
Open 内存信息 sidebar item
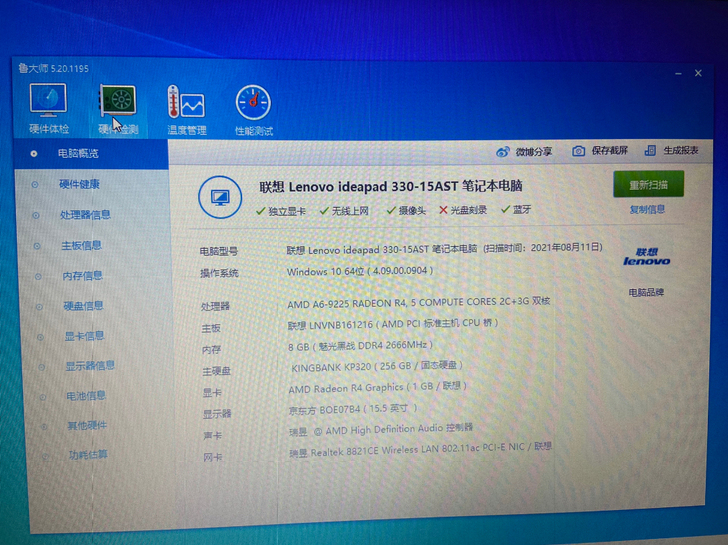(x=83, y=276)
